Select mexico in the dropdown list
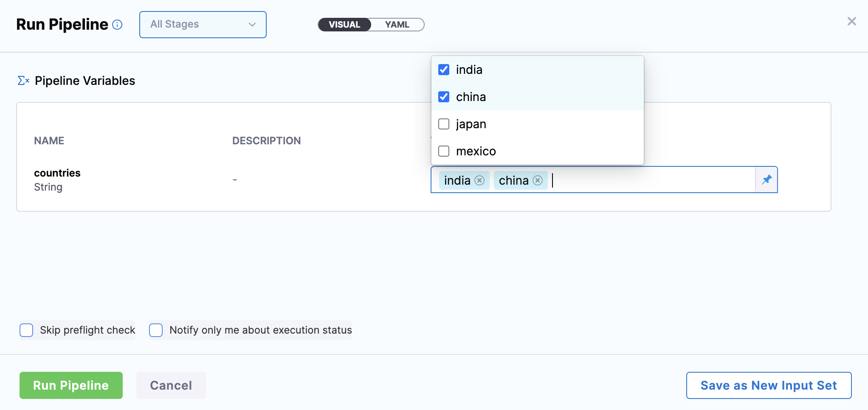 click(476, 151)
